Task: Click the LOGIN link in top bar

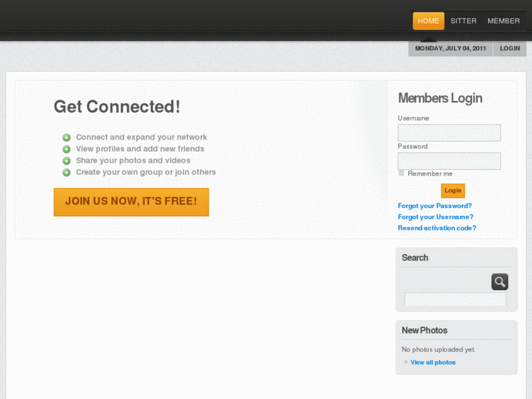Action: click(510, 49)
